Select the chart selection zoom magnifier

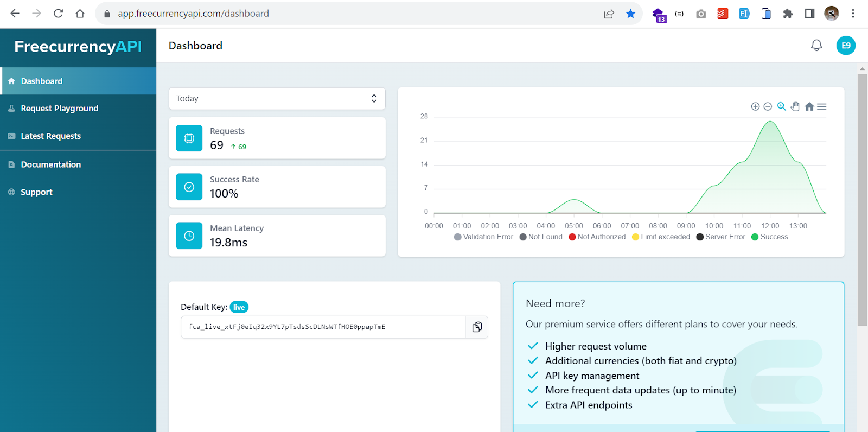(781, 106)
